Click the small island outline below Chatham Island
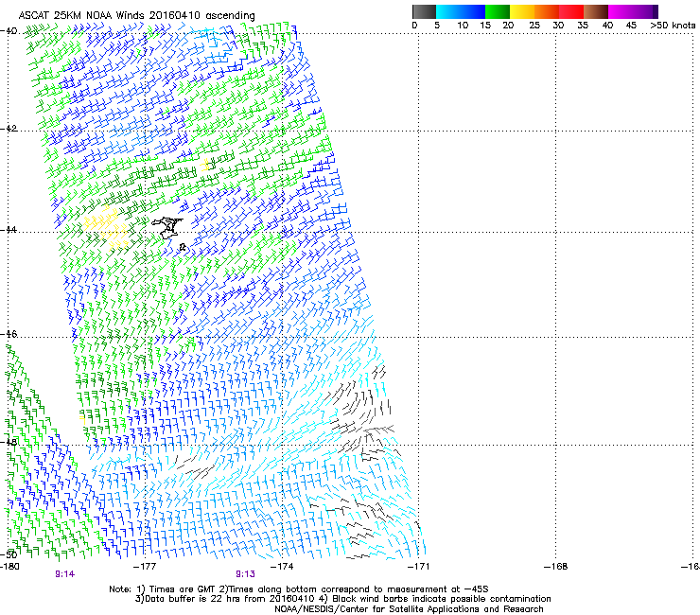 [183, 247]
